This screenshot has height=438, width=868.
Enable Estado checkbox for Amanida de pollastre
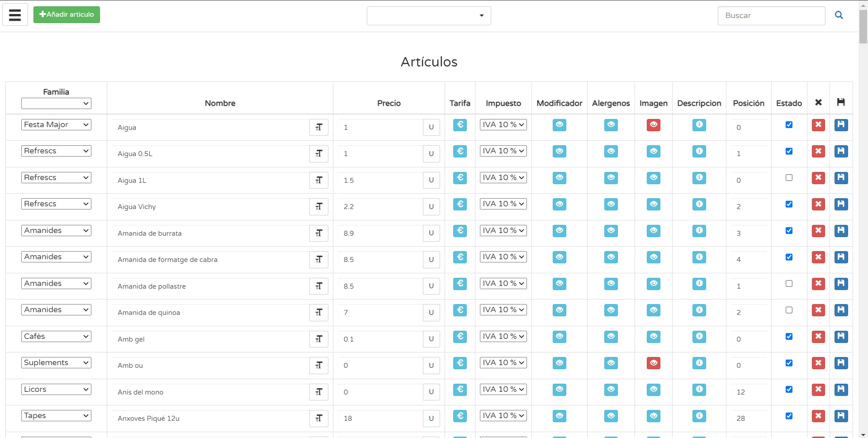tap(789, 284)
